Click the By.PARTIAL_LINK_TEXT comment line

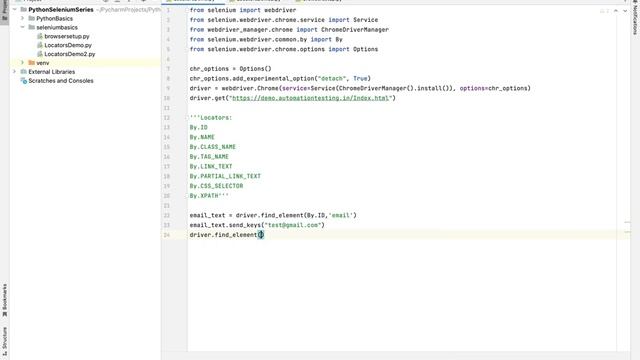(225, 176)
